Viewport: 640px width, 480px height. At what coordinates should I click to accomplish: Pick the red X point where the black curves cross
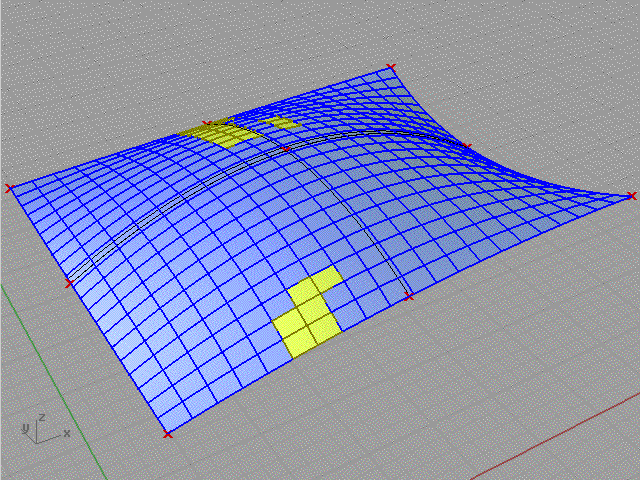286,149
